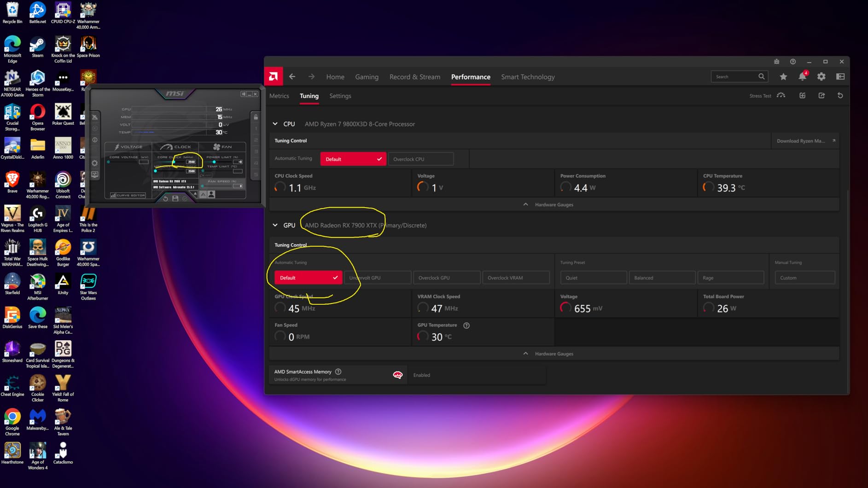Open the Record & Stream tab
This screenshot has width=868, height=488.
pyautogui.click(x=415, y=77)
